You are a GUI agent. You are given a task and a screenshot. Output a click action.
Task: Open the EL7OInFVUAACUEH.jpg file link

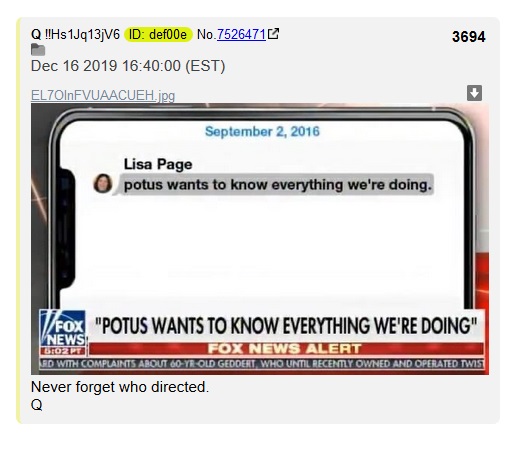point(103,95)
